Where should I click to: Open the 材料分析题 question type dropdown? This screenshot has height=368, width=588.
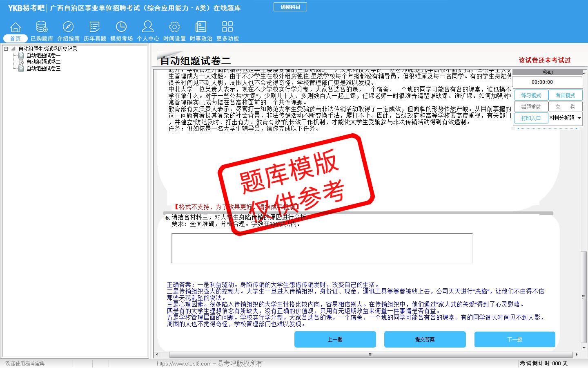click(x=579, y=118)
